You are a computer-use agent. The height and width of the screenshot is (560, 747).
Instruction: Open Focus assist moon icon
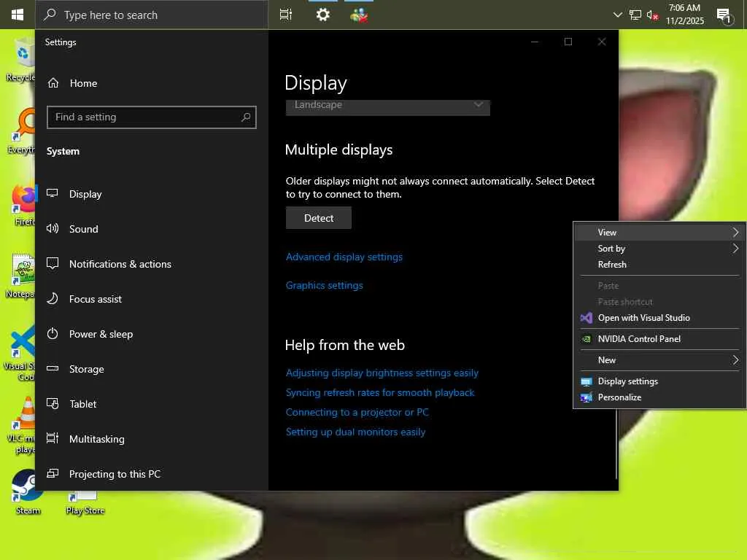coord(53,298)
